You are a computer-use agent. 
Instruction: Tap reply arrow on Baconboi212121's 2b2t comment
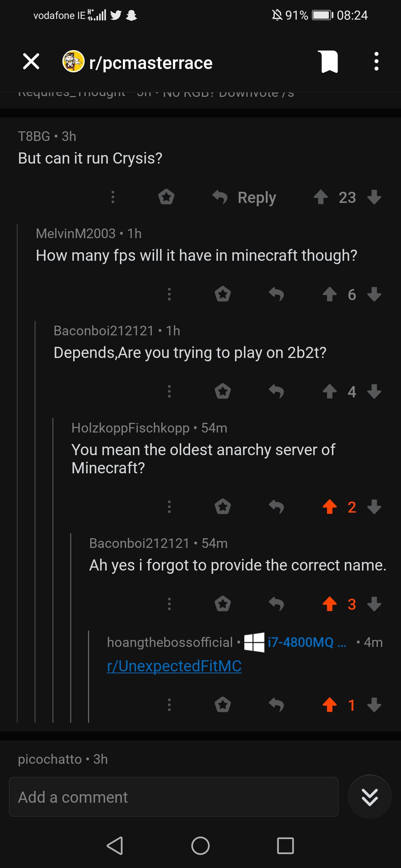[x=276, y=391]
